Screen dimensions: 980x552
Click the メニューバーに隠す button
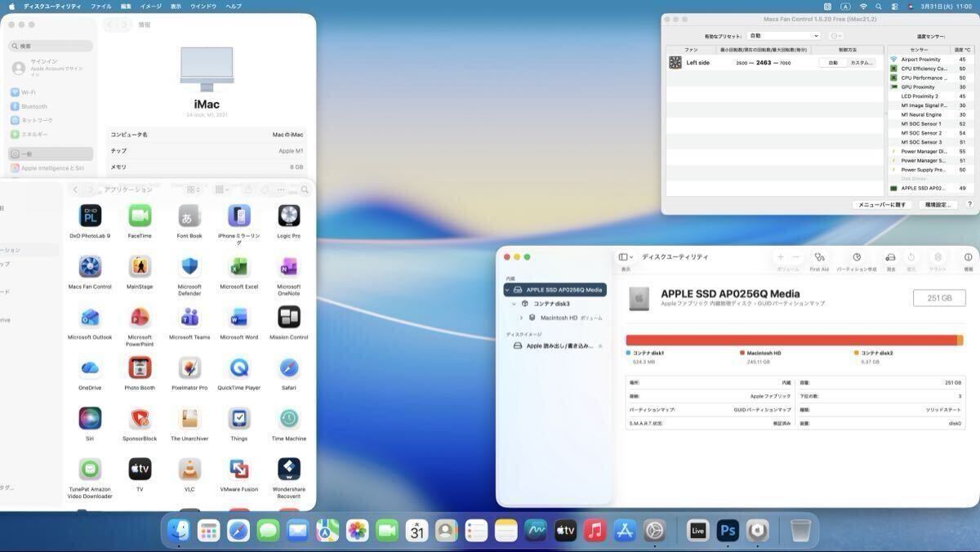(x=881, y=205)
